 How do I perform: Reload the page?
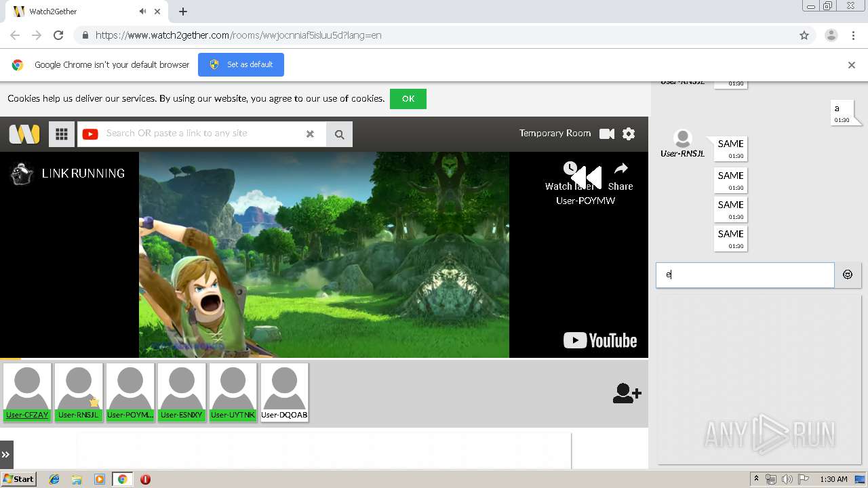[x=58, y=35]
